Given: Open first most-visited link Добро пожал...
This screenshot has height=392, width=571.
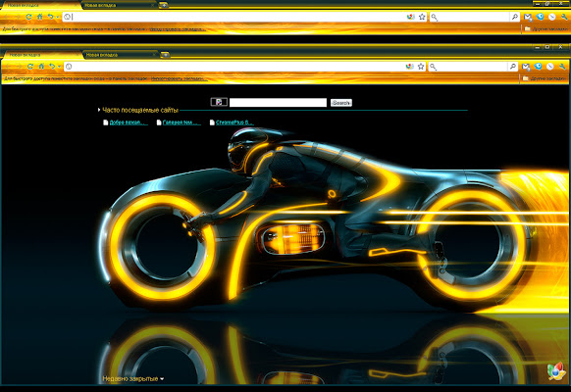Looking at the screenshot, I should click(x=126, y=122).
